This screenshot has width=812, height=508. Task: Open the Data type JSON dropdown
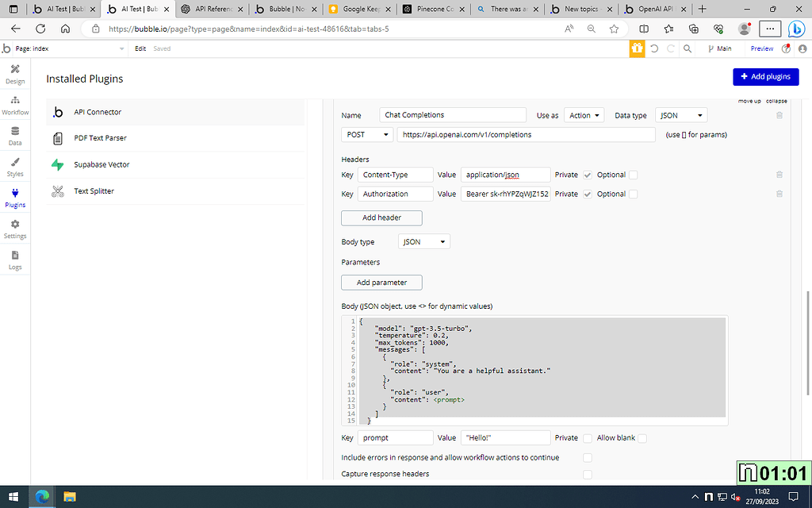point(680,114)
